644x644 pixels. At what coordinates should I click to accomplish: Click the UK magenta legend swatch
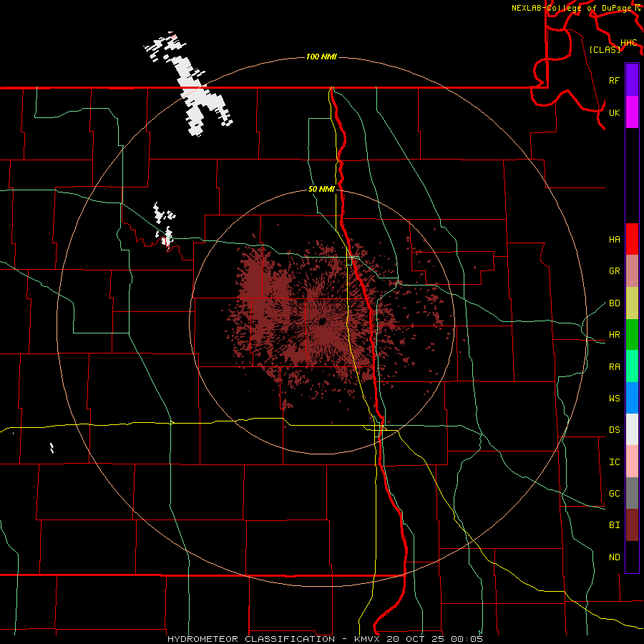point(632,112)
